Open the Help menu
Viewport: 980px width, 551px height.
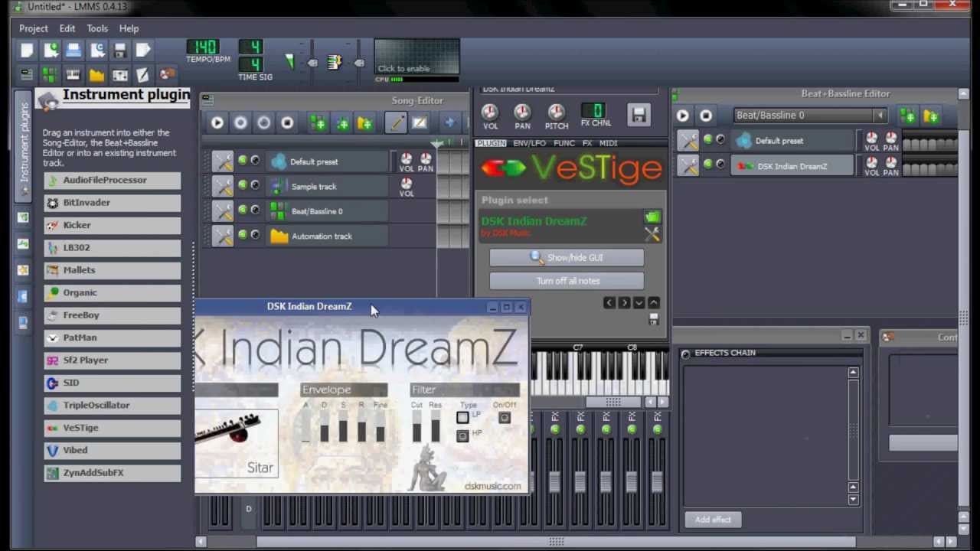[129, 28]
